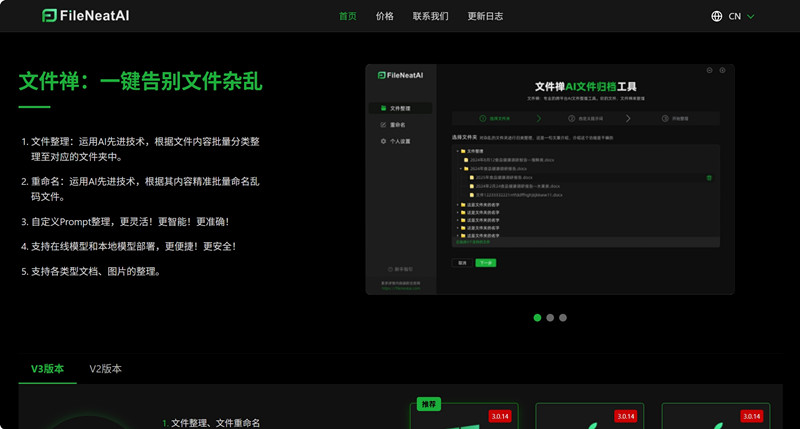Screen dimensions: 800x429
Task: Go to the 价格 page
Action: (385, 16)
